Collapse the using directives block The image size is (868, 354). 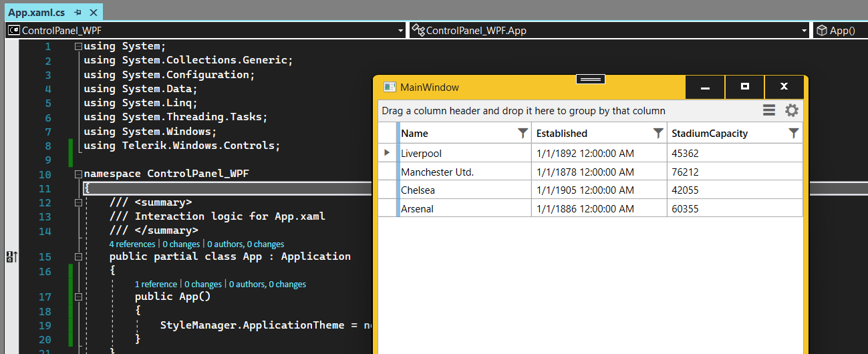(x=78, y=47)
